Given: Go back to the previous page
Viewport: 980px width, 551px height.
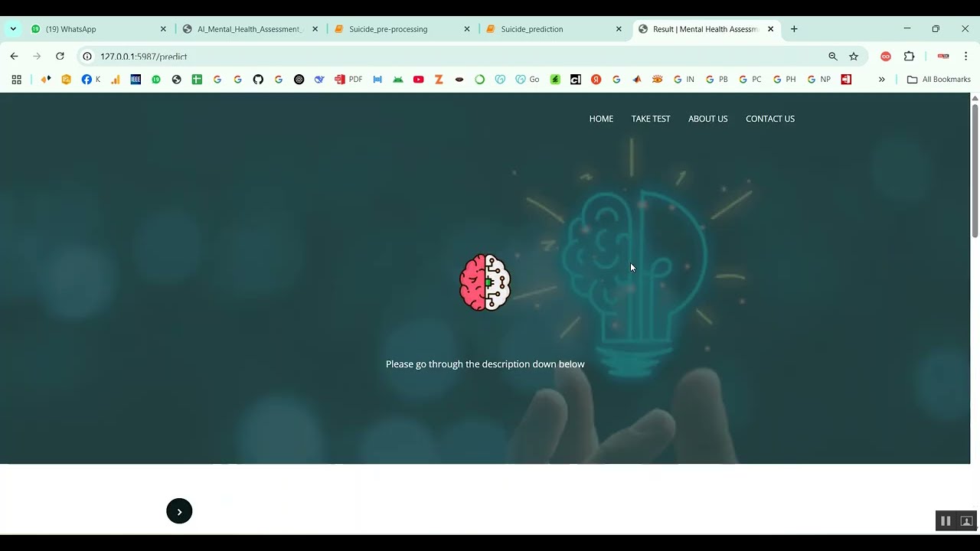Looking at the screenshot, I should tap(14, 57).
